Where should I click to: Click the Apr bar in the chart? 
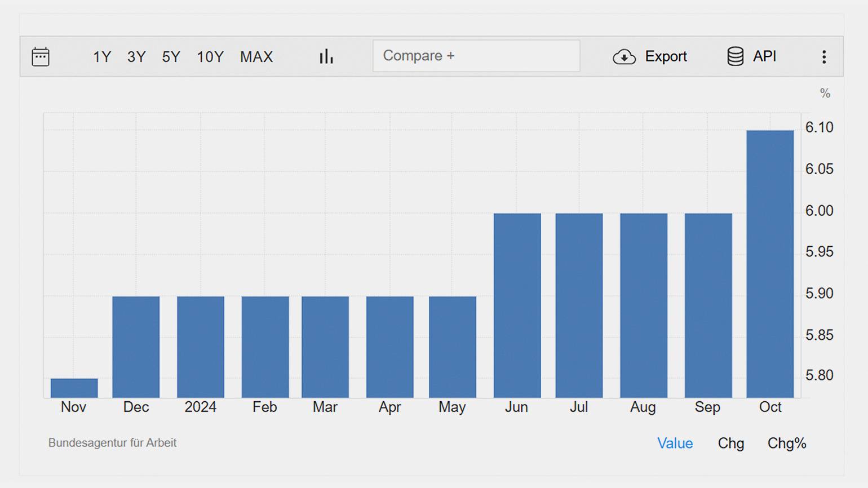[390, 347]
